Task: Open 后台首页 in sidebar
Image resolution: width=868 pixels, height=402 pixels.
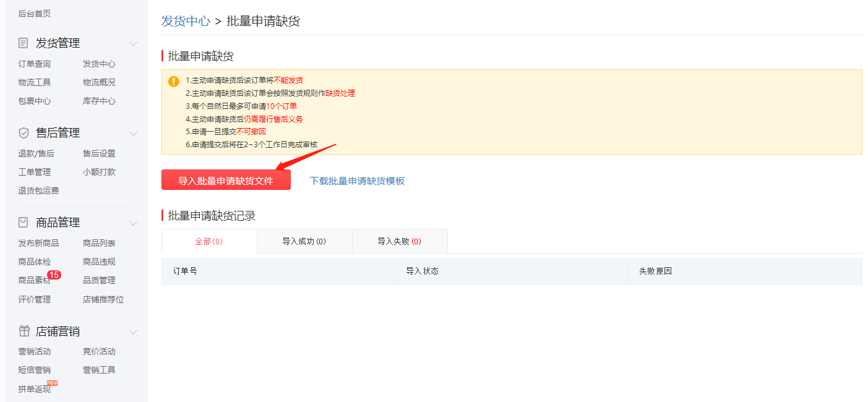Action: pyautogui.click(x=35, y=13)
